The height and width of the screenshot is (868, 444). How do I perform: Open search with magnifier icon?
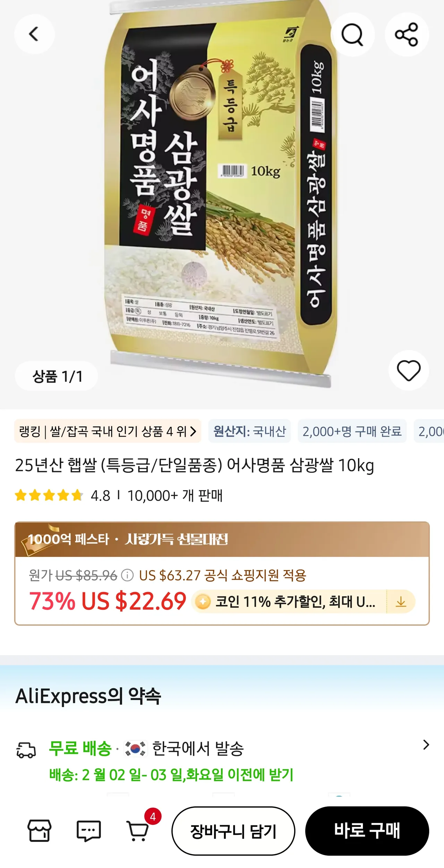[x=352, y=34]
